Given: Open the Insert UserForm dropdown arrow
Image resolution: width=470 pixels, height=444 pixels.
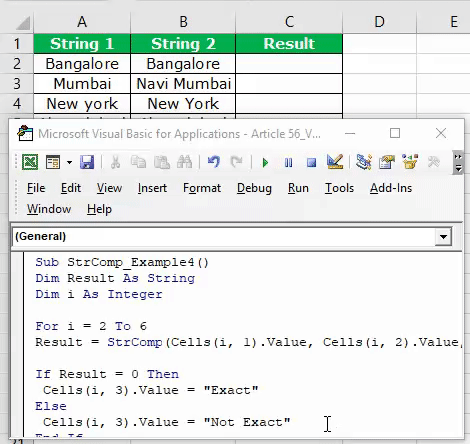Looking at the screenshot, I should (69, 163).
